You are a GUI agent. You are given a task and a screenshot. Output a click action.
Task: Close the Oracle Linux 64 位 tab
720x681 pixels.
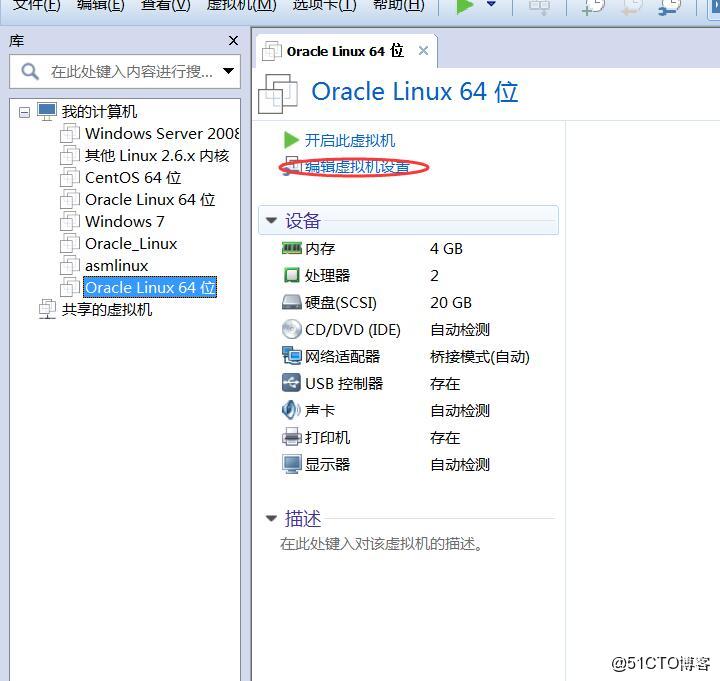(x=423, y=51)
